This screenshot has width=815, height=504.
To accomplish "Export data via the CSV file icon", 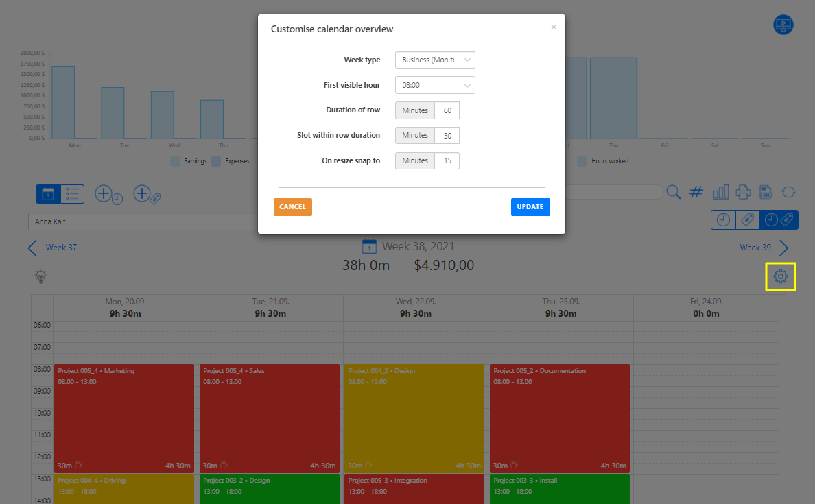I will (x=766, y=193).
